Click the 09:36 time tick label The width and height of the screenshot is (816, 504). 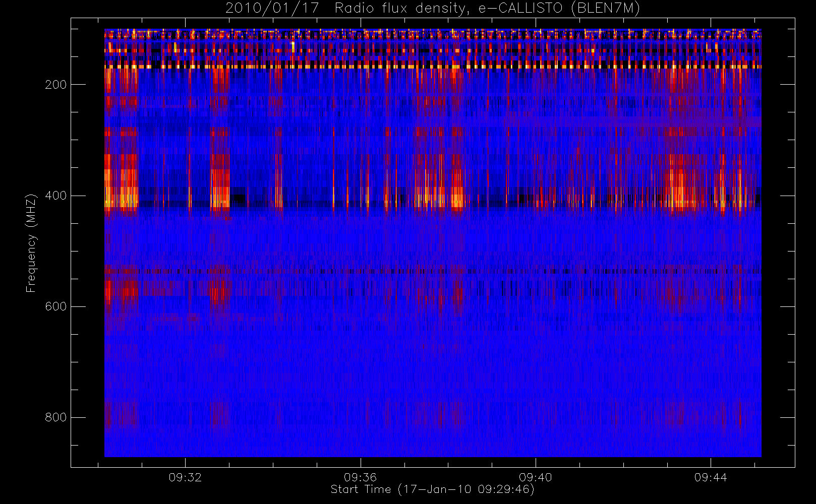[360, 477]
